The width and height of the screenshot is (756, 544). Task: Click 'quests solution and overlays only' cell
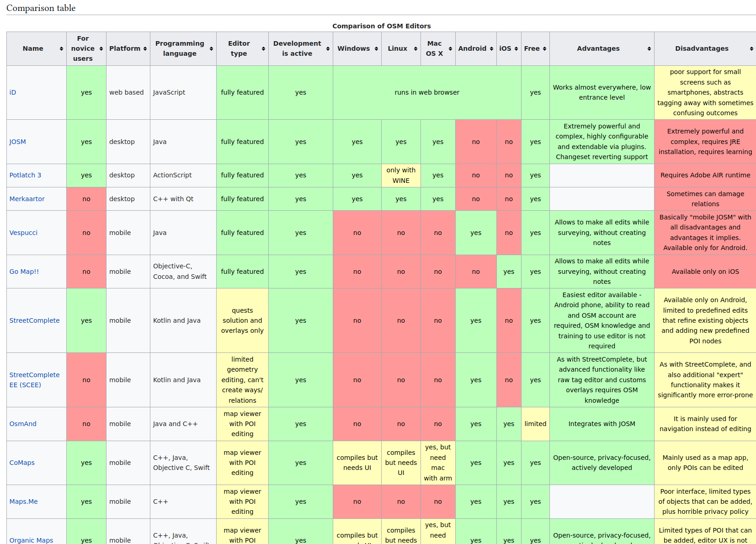[242, 320]
